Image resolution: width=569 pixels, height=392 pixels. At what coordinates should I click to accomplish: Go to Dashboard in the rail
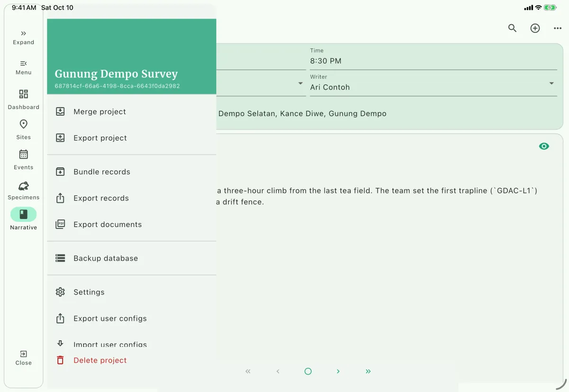tap(23, 100)
